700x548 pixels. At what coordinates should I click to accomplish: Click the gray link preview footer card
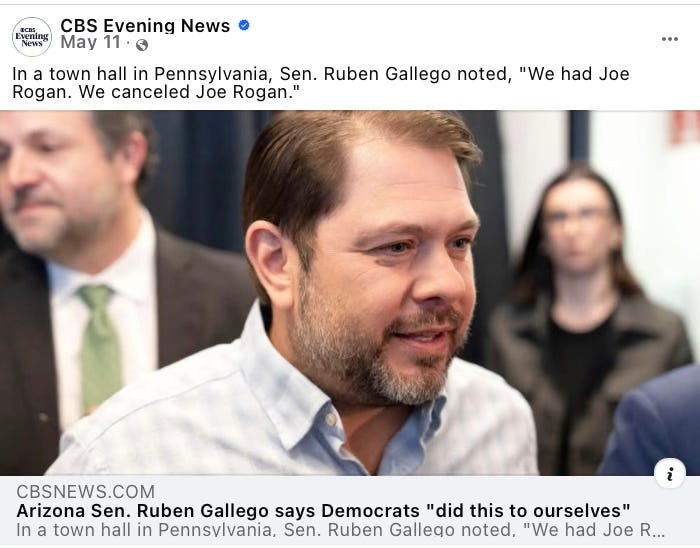[x=350, y=510]
